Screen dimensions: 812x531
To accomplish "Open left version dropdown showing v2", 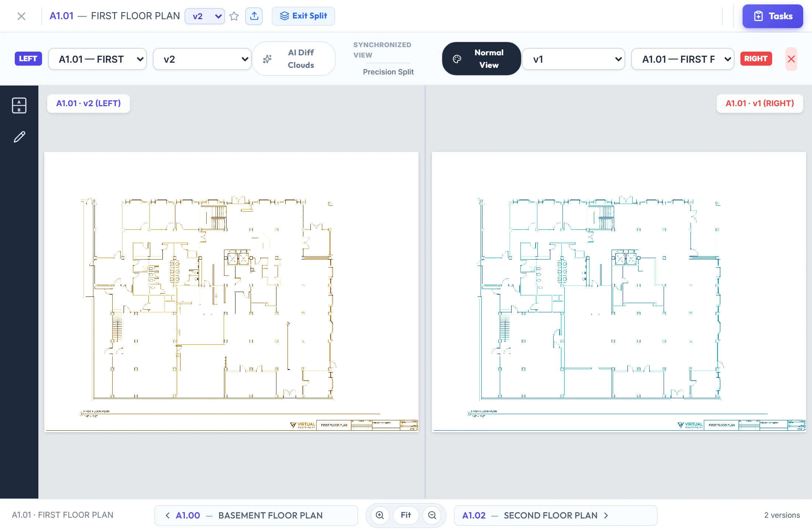I will pyautogui.click(x=202, y=59).
